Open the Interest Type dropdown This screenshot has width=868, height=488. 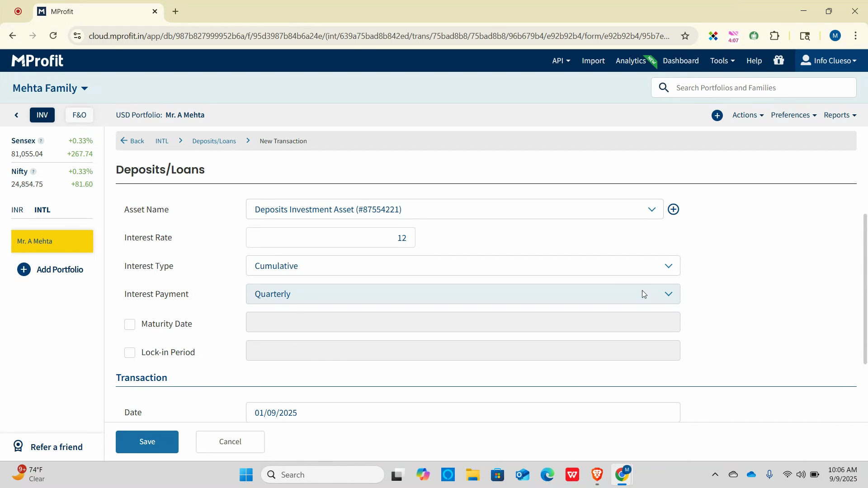coord(462,266)
